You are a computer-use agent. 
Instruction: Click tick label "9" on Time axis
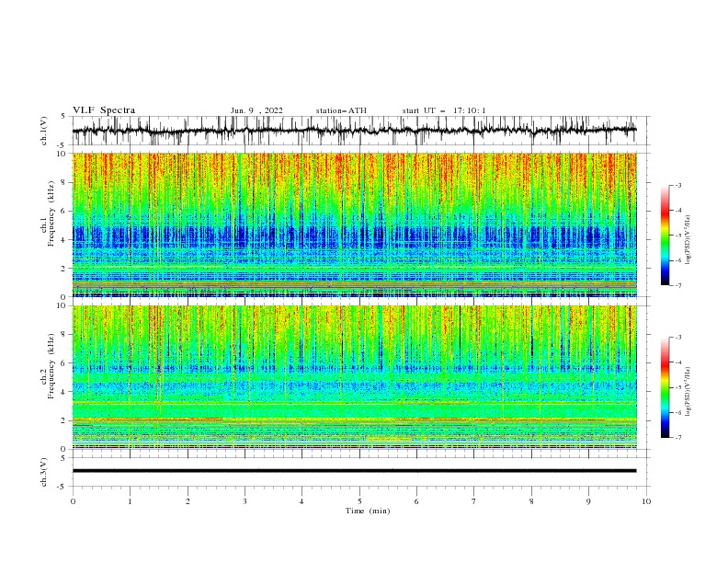[x=588, y=501]
